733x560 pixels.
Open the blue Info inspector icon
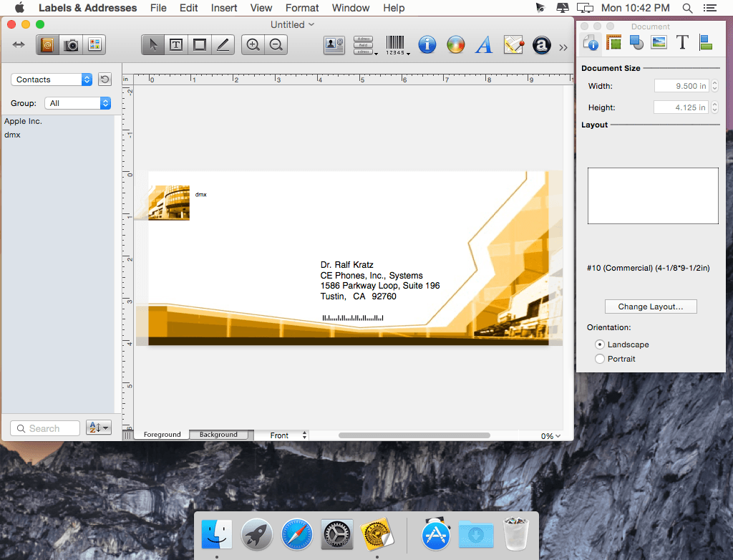427,45
